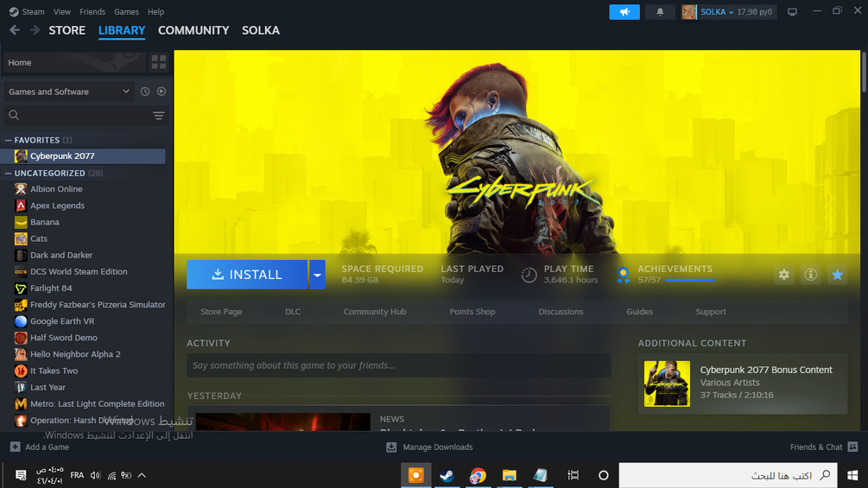Toggle favorite star for Cyberpunk 2077
Viewport: 868px width, 488px height.
pos(837,275)
